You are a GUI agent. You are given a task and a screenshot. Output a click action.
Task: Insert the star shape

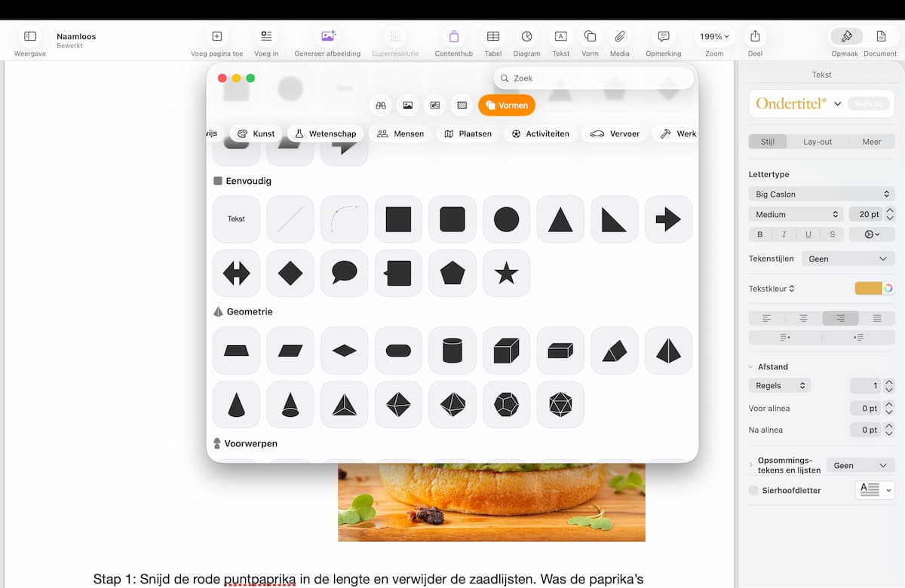click(x=506, y=273)
